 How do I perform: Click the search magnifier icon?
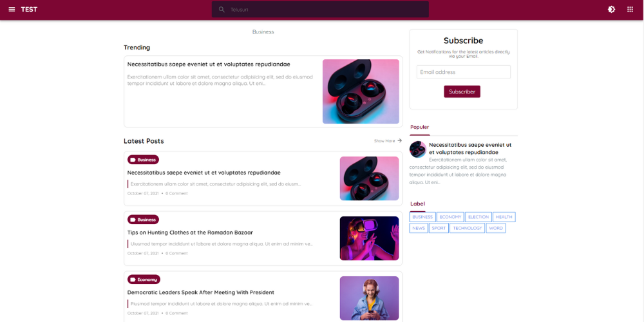point(222,10)
